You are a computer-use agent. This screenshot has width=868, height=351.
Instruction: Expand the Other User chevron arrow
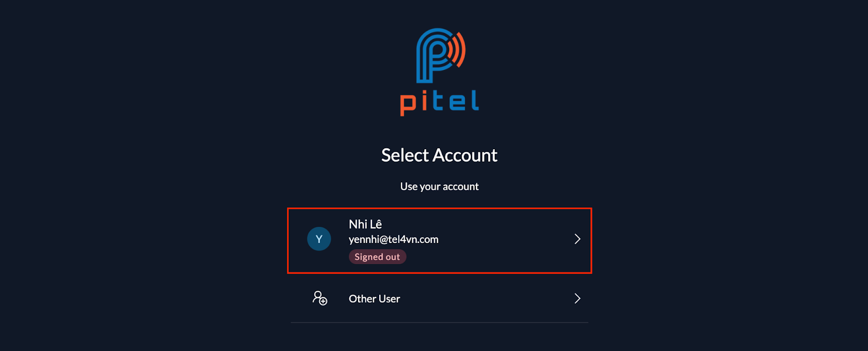[577, 298]
